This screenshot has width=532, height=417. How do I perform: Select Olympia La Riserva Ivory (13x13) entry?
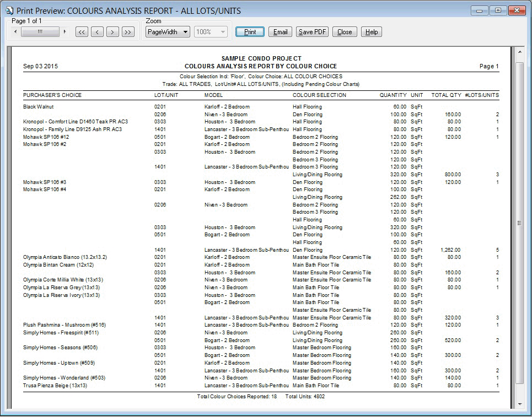click(x=61, y=295)
